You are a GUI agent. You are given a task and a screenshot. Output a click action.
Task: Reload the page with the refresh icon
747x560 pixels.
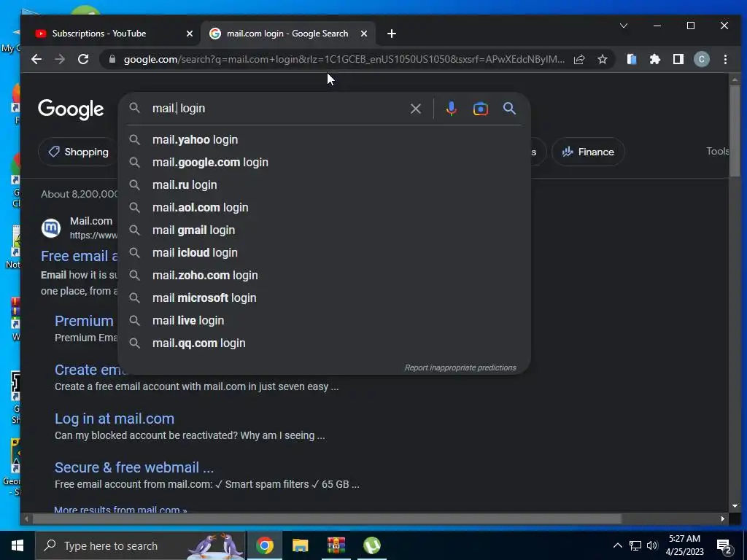pos(83,59)
